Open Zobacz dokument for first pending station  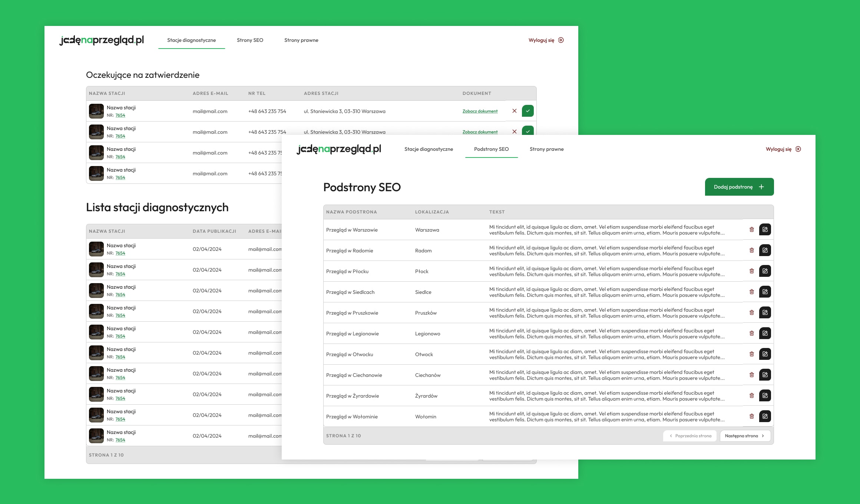coord(480,111)
